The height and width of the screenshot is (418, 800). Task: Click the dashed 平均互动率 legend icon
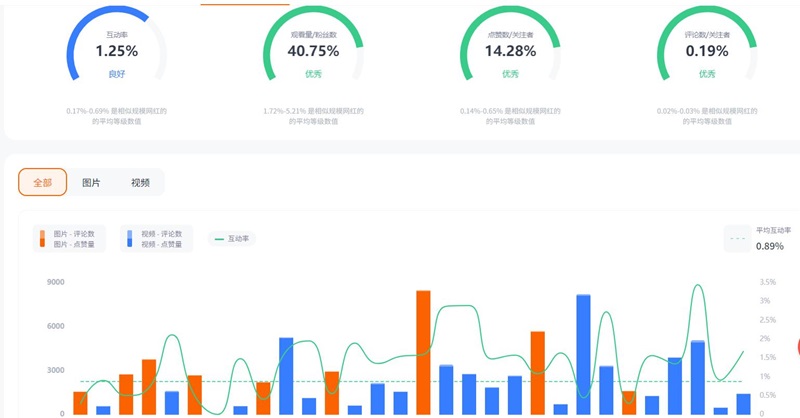coord(738,239)
